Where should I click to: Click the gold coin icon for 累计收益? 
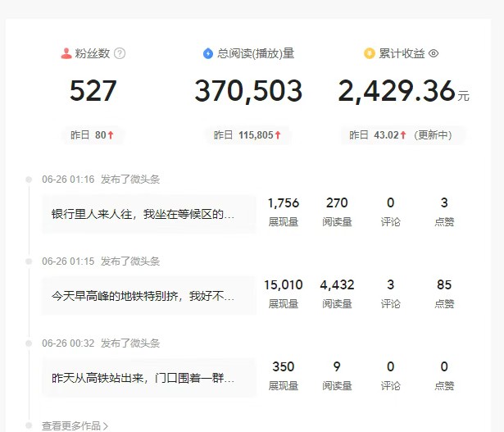pyautogui.click(x=370, y=53)
